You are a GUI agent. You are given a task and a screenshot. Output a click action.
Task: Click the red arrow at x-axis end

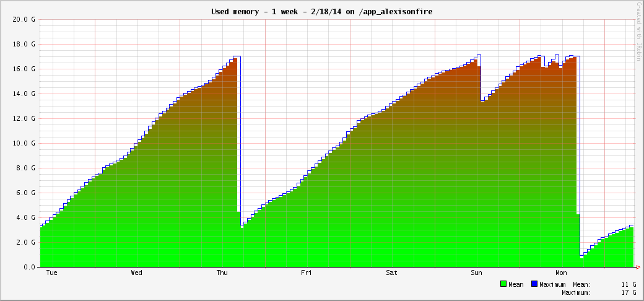pos(638,268)
